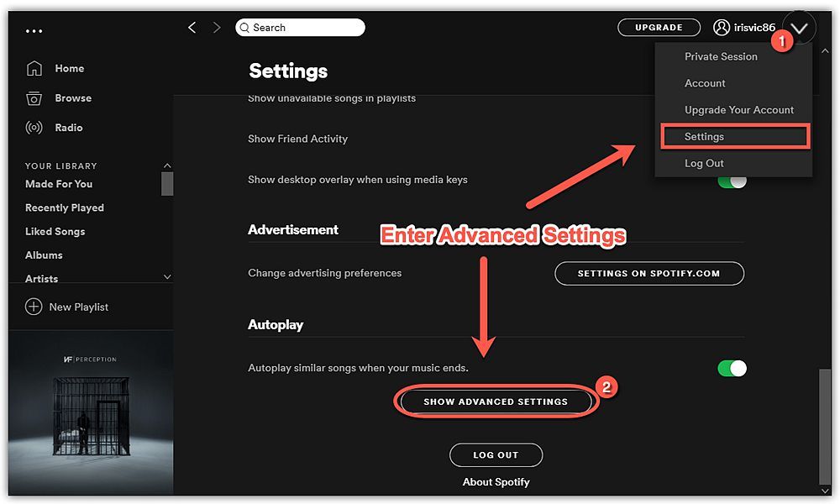
Task: Click the Home label in sidebar
Action: (x=70, y=69)
